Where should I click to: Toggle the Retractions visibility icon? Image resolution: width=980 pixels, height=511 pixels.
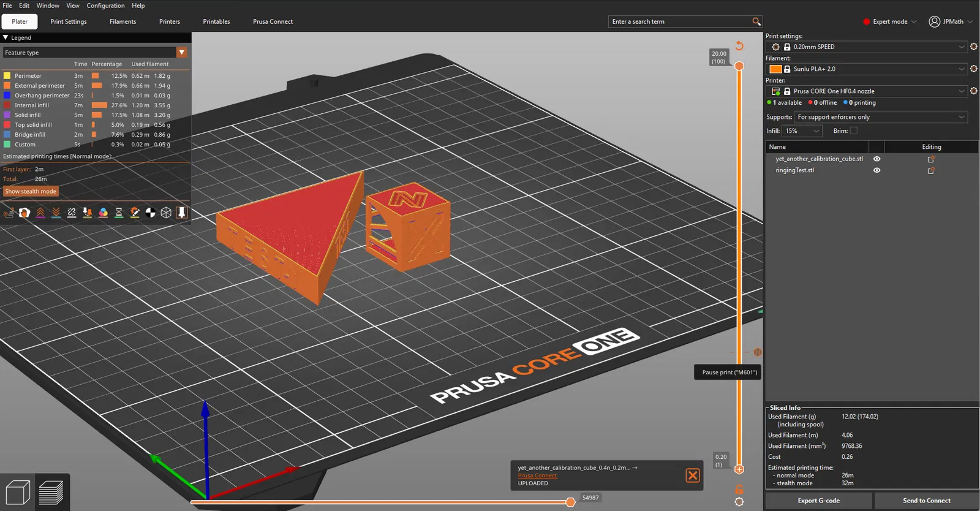coord(40,213)
